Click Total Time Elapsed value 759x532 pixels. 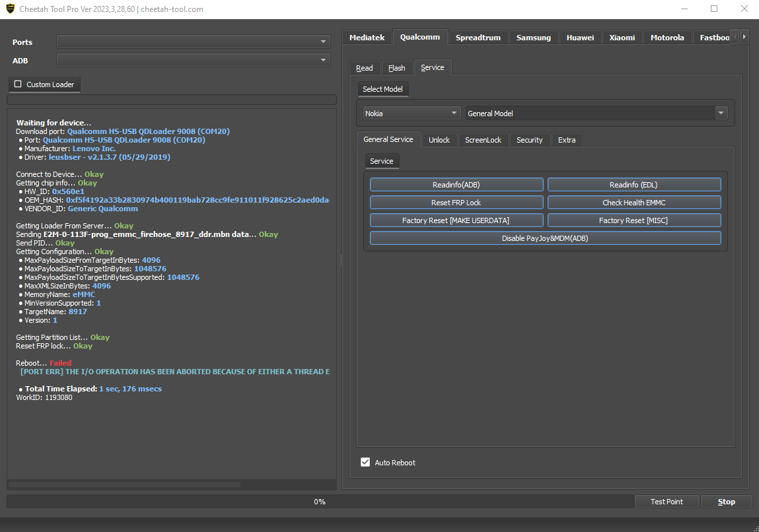pyautogui.click(x=130, y=389)
